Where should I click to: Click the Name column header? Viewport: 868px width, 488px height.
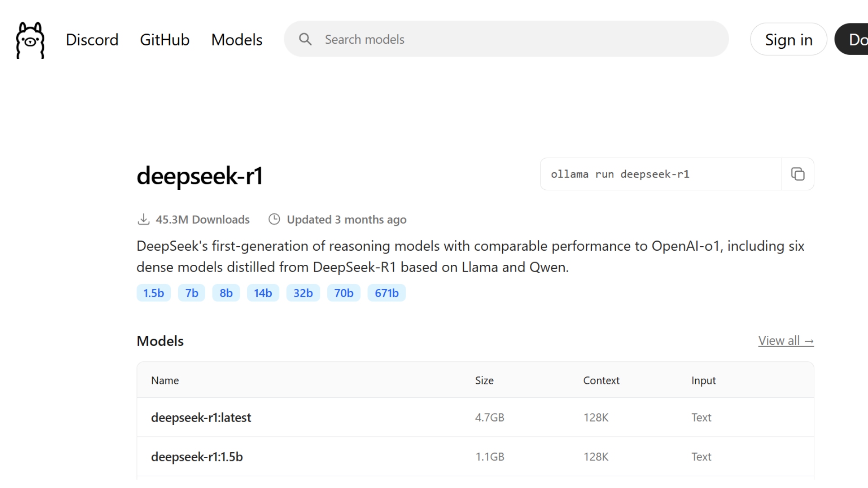click(165, 380)
